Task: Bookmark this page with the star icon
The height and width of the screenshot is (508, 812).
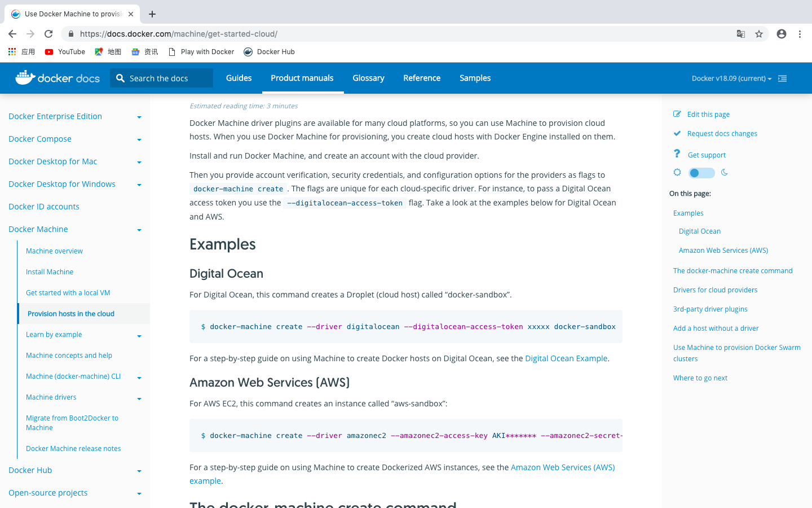Action: (759, 34)
